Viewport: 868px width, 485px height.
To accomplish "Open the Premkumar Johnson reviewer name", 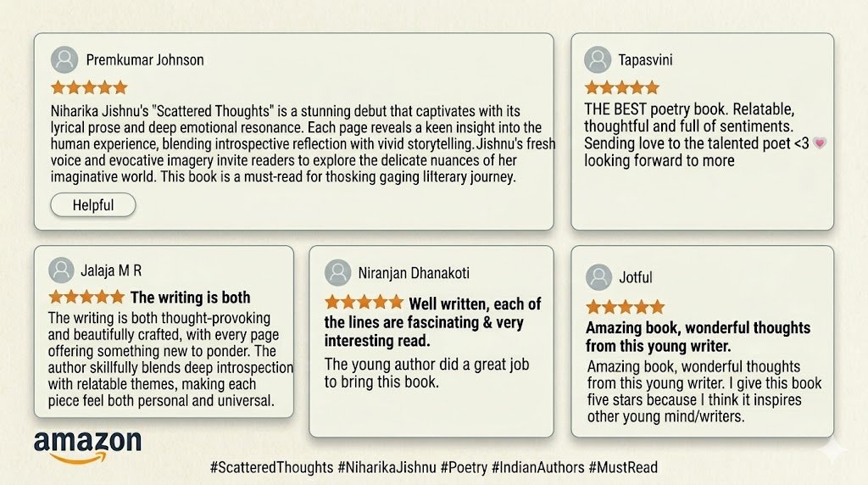I will point(145,60).
